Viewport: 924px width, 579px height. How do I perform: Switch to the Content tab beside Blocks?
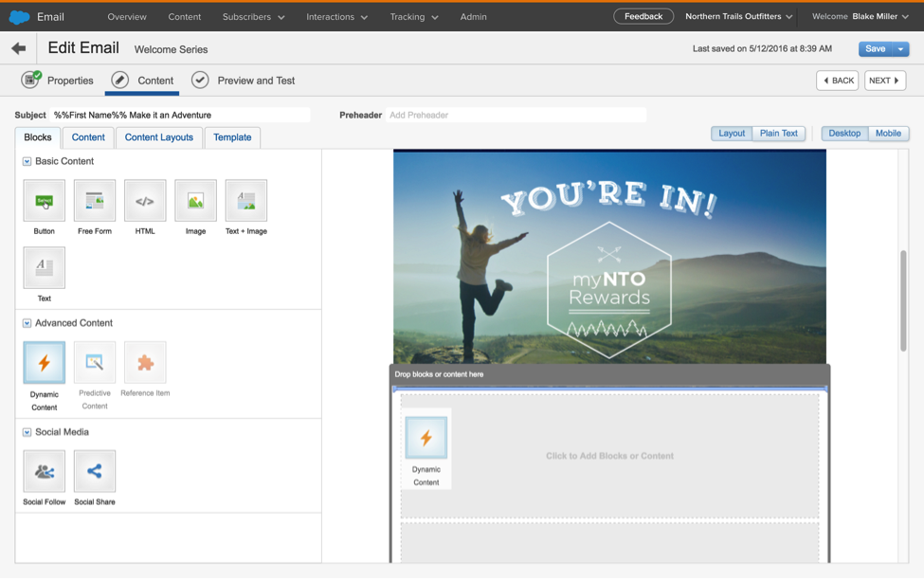tap(88, 137)
